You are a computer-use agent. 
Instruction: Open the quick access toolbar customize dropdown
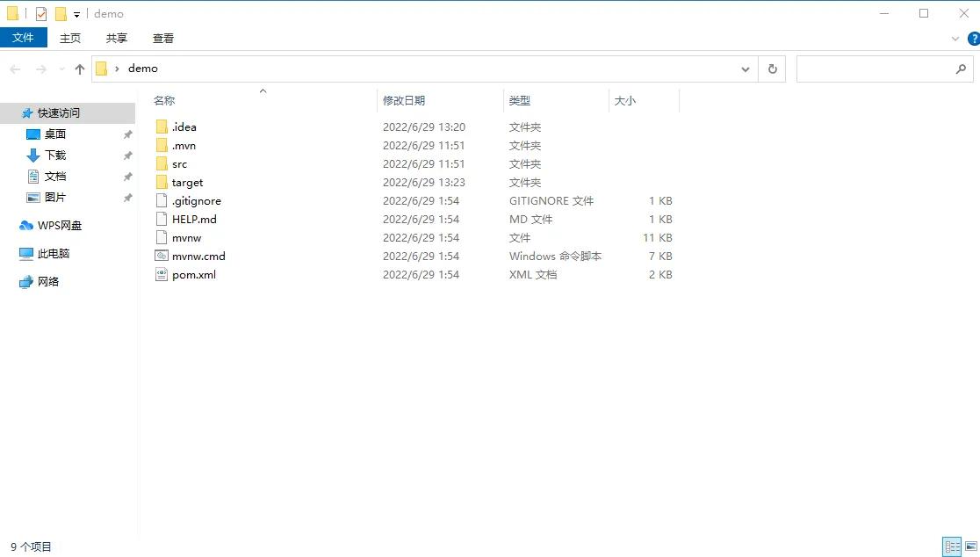76,13
